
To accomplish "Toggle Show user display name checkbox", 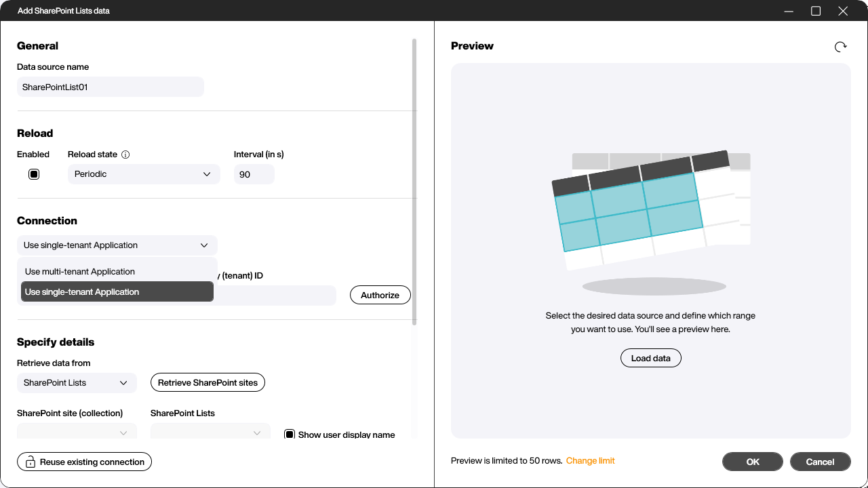I will point(290,434).
